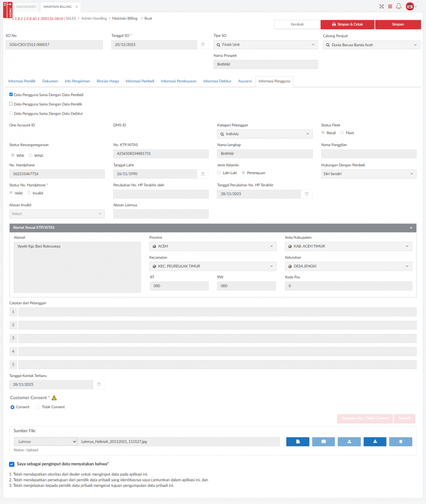The image size is (426, 504).
Task: Click the document file icon button
Action: click(298, 441)
